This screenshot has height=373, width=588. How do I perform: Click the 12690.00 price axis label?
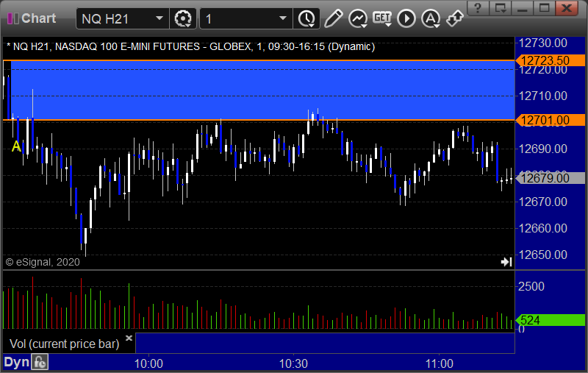click(542, 149)
